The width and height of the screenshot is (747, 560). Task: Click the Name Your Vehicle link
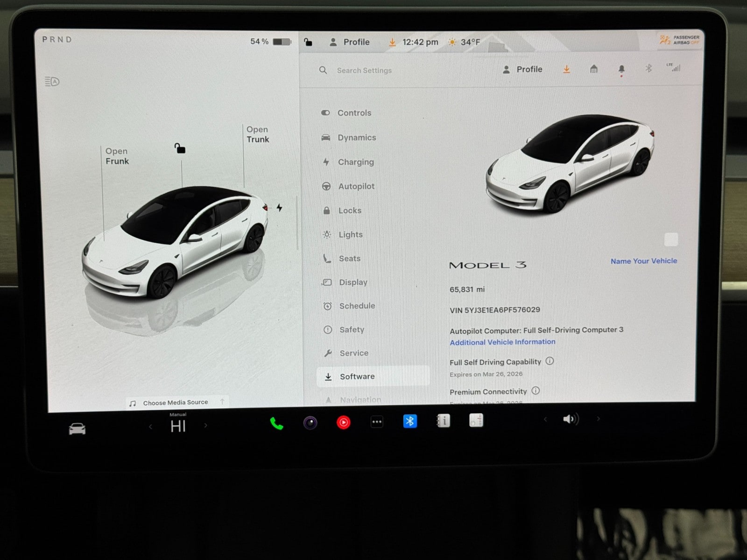point(643,261)
